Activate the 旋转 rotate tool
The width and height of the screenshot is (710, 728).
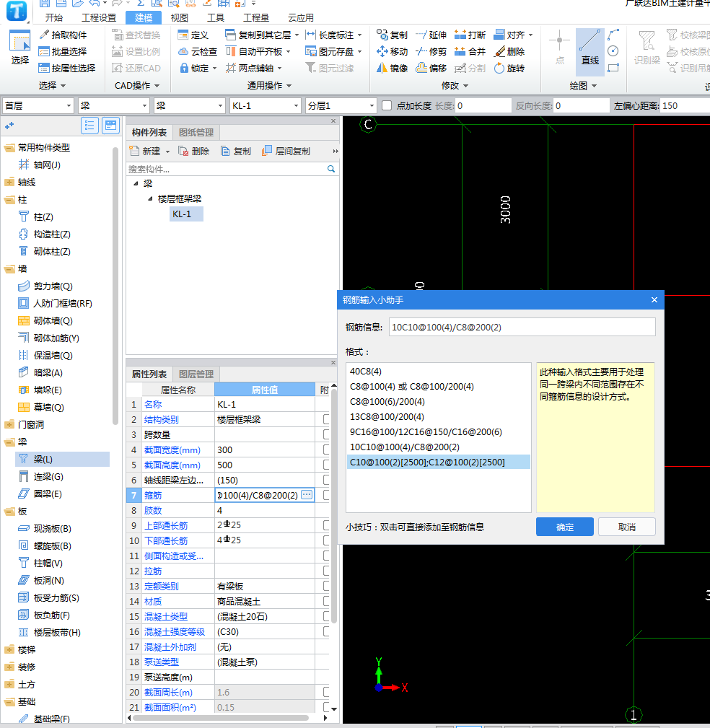click(509, 69)
